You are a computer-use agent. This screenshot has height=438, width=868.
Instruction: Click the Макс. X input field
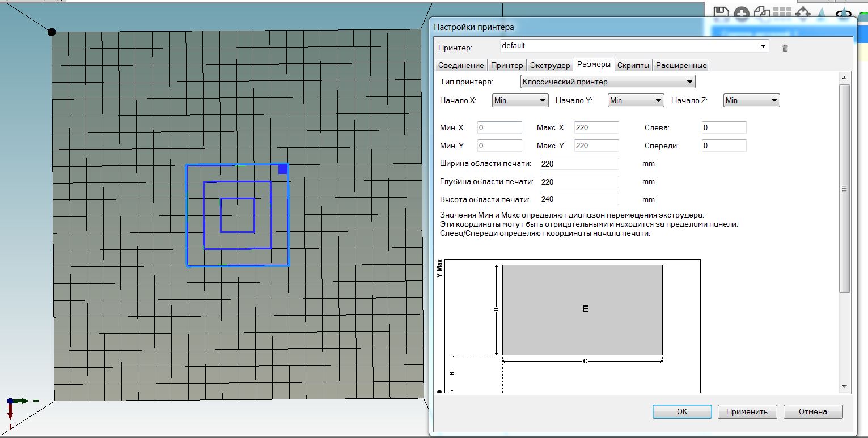[596, 128]
